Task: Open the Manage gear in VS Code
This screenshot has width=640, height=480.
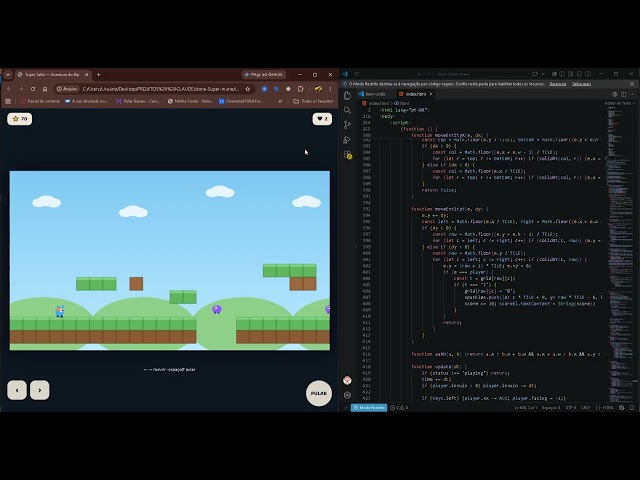Action: pyautogui.click(x=347, y=395)
